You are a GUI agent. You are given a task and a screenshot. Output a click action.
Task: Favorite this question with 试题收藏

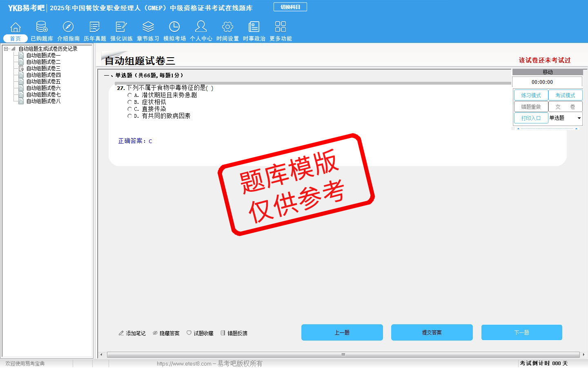(200, 333)
